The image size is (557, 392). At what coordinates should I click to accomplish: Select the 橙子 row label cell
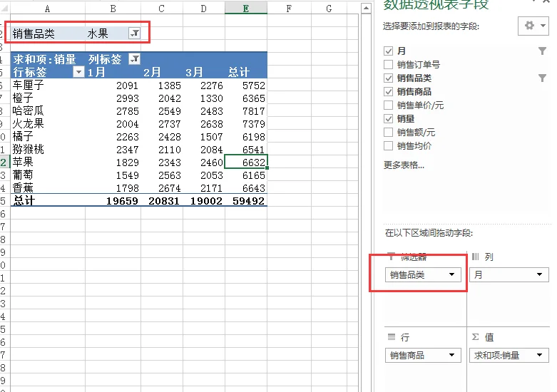click(x=48, y=98)
